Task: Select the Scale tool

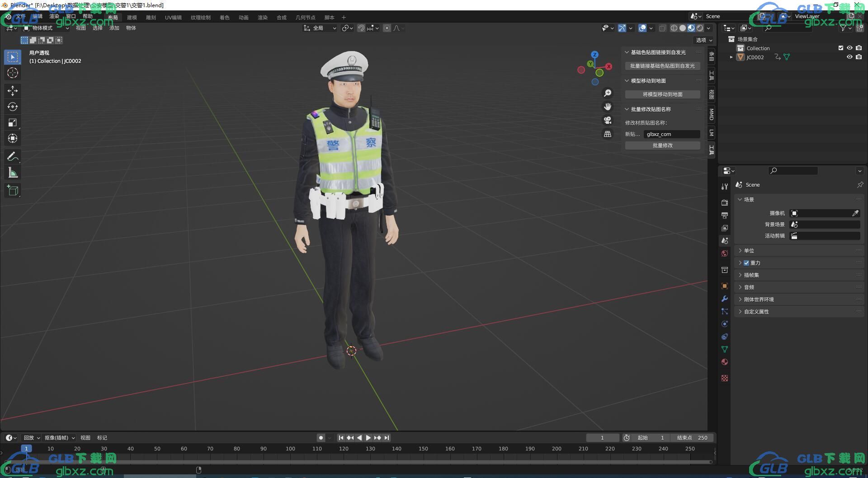Action: [13, 122]
